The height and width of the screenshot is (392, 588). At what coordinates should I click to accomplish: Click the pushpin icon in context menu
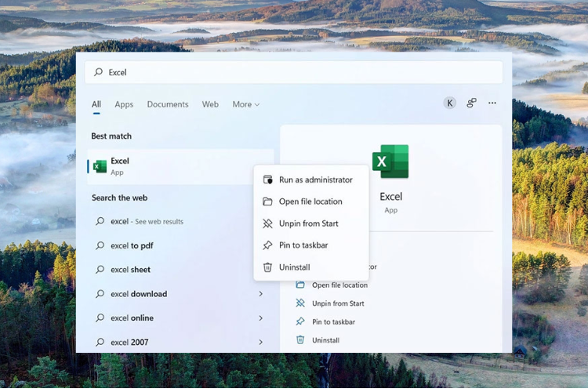pyautogui.click(x=267, y=245)
